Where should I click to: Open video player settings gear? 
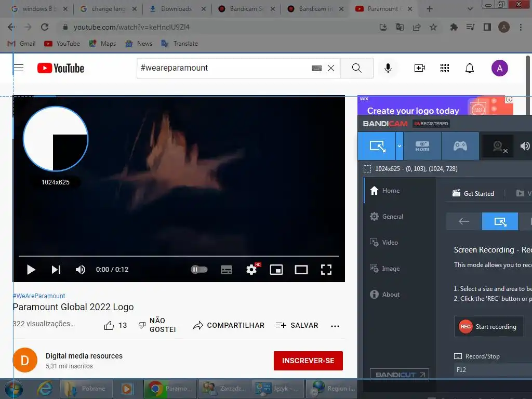251,270
